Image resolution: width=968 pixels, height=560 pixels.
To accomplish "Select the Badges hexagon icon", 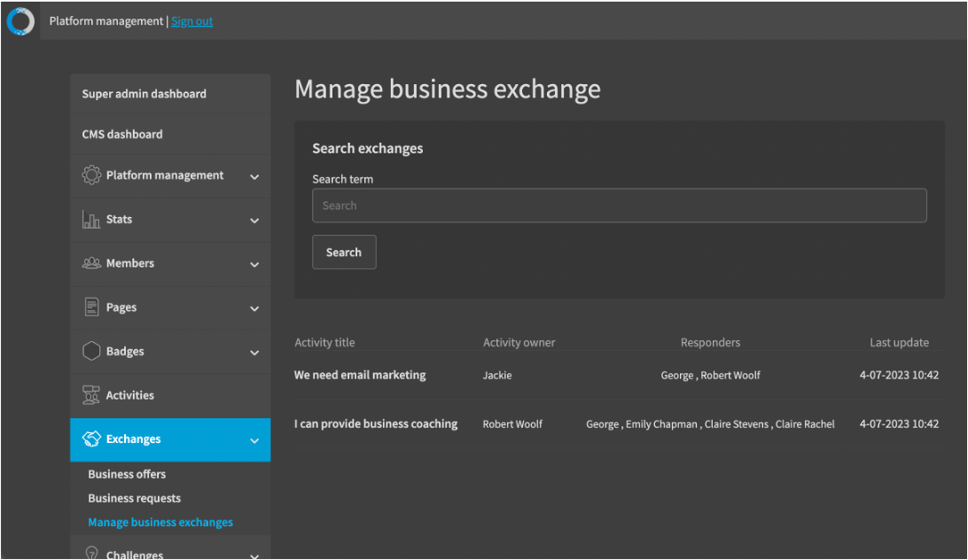I will click(x=91, y=351).
